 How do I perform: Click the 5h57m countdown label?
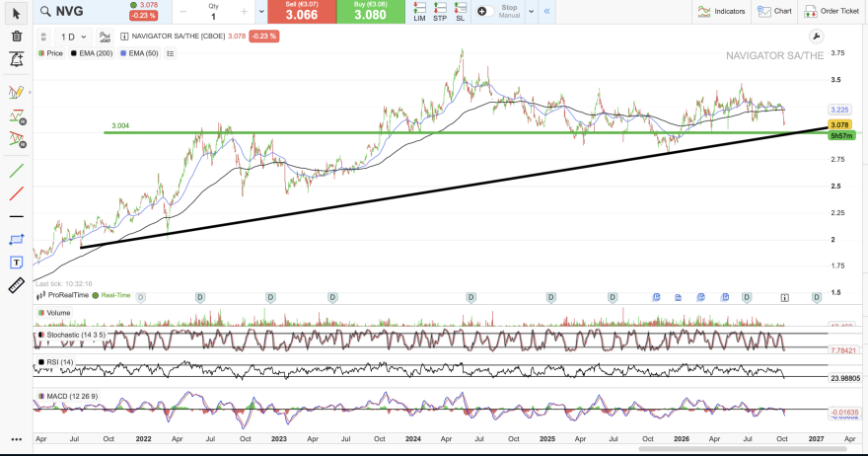841,136
